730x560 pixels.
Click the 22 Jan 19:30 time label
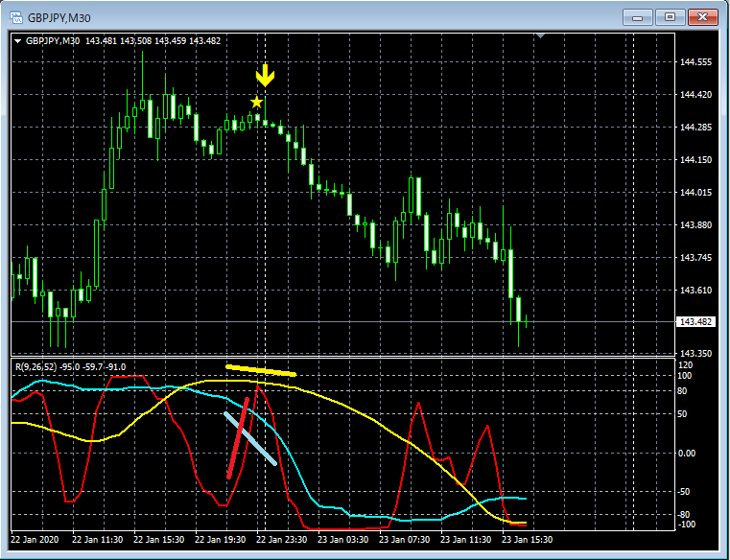(221, 540)
